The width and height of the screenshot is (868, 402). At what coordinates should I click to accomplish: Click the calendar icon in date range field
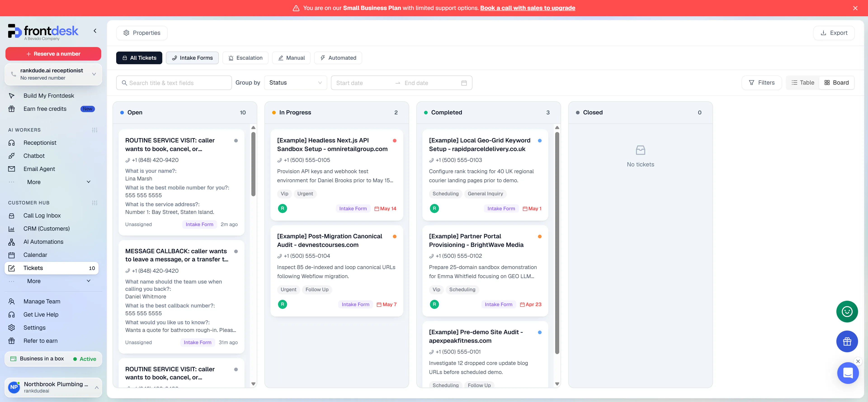pos(464,83)
